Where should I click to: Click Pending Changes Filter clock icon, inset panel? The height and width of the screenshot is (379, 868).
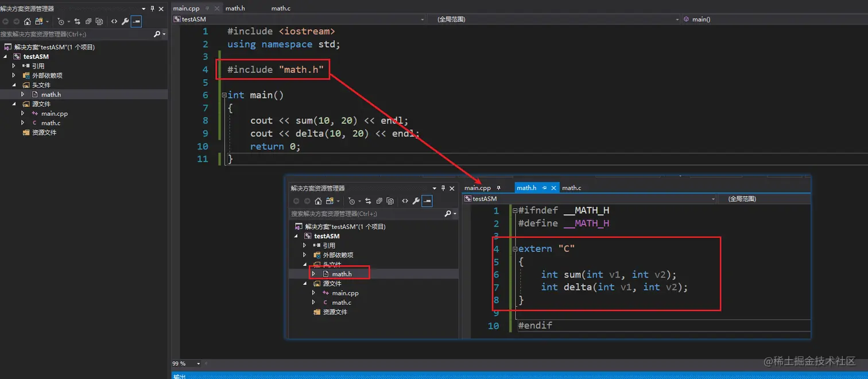tap(351, 201)
